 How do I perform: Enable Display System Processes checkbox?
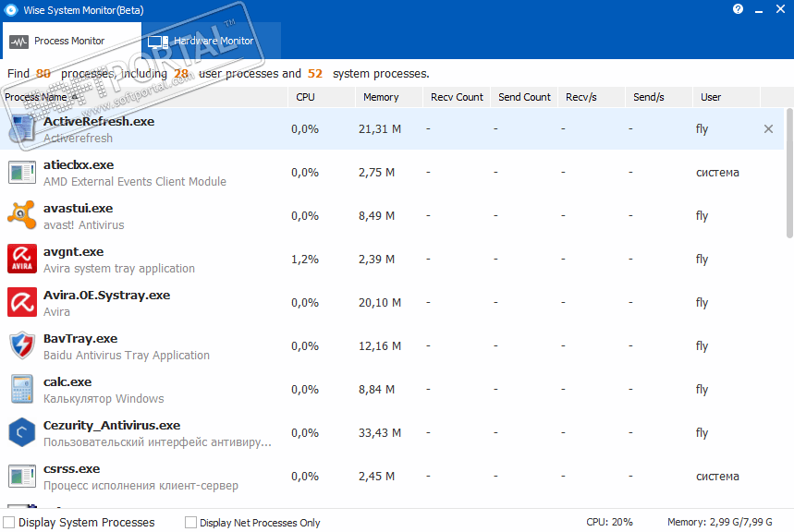(9, 523)
